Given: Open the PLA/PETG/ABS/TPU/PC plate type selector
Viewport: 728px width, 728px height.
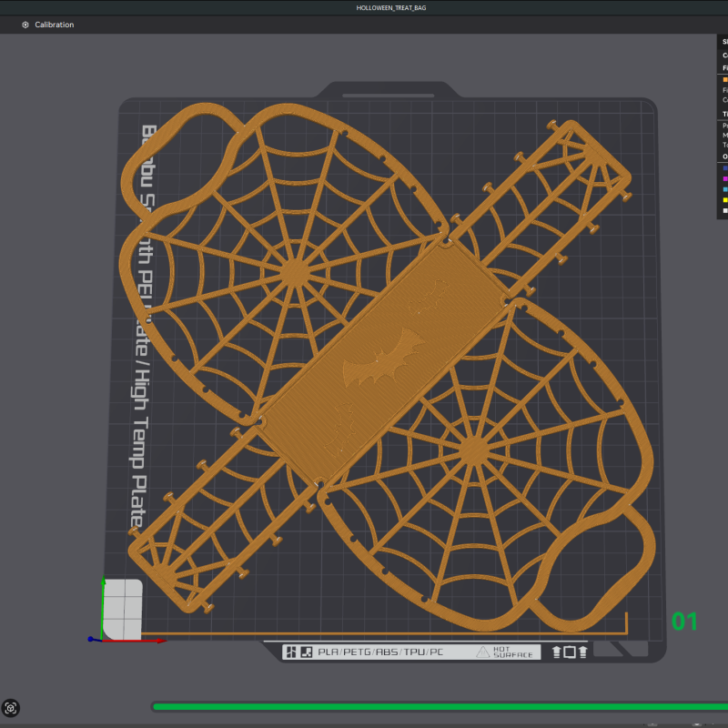Looking at the screenshot, I should pyautogui.click(x=382, y=652).
